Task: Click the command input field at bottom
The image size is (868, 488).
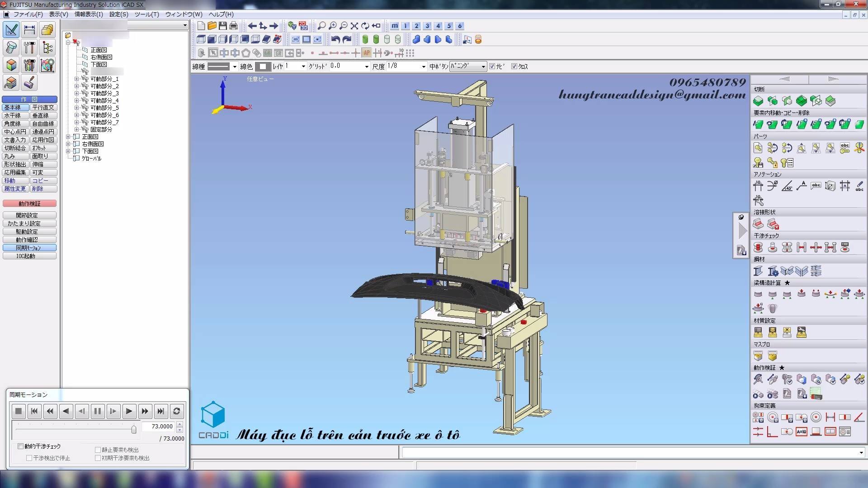Action: (x=633, y=452)
